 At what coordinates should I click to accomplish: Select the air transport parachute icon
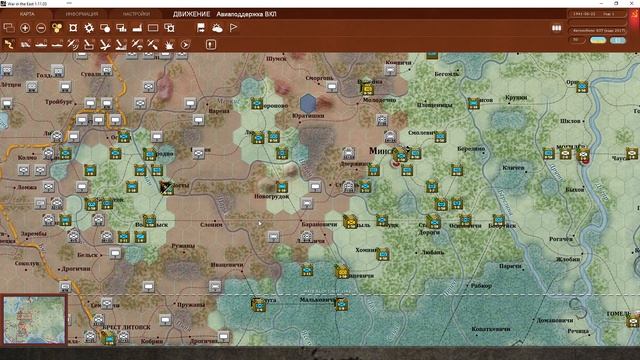137,44
